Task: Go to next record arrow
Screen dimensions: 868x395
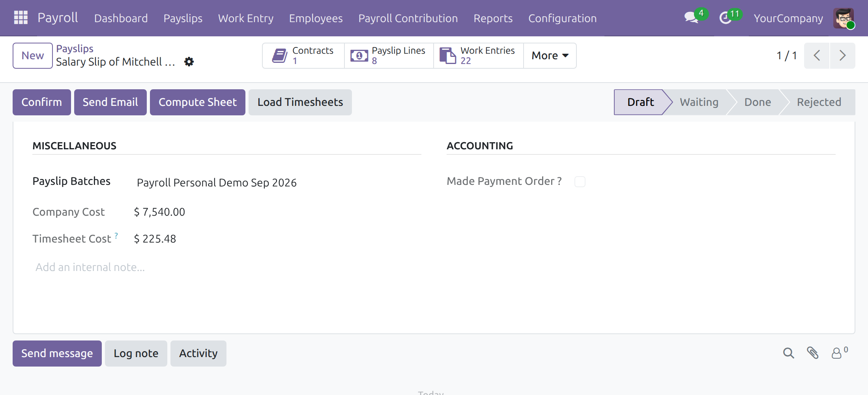Action: tap(842, 56)
